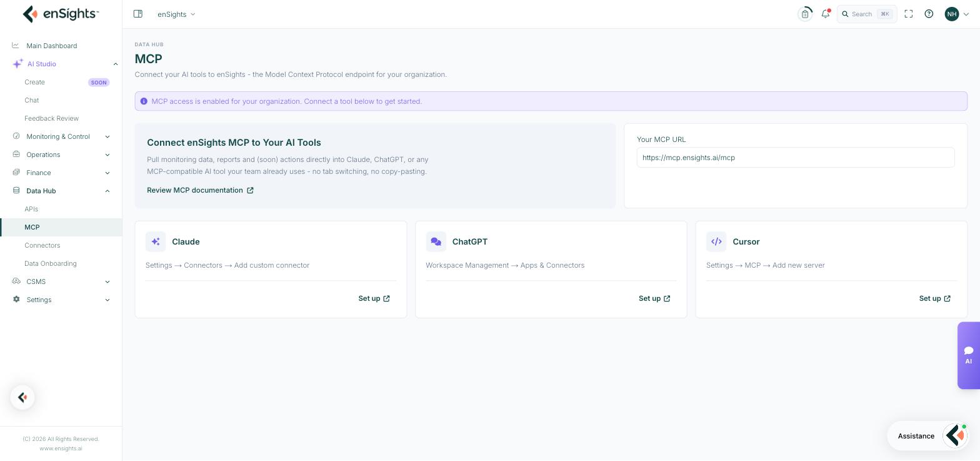Open the help question mark icon
This screenshot has width=980, height=461.
(929, 14)
